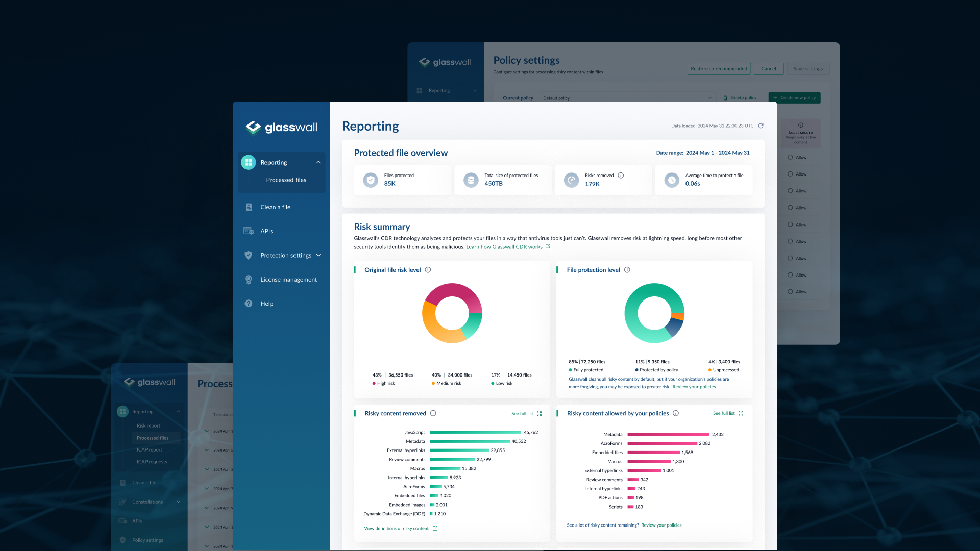The image size is (980, 551).
Task: Click info icon beside Original file risk level
Action: pyautogui.click(x=428, y=270)
